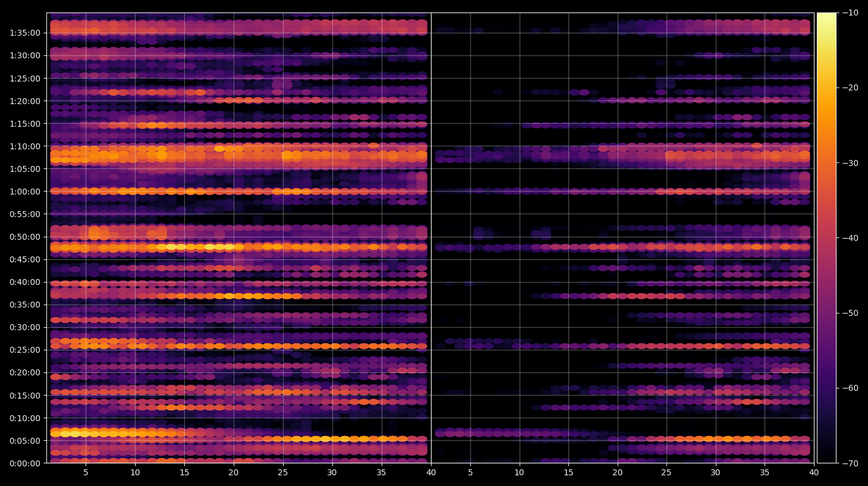The height and width of the screenshot is (486, 868).
Task: Click the 0:00:00 time axis label
Action: 25,463
